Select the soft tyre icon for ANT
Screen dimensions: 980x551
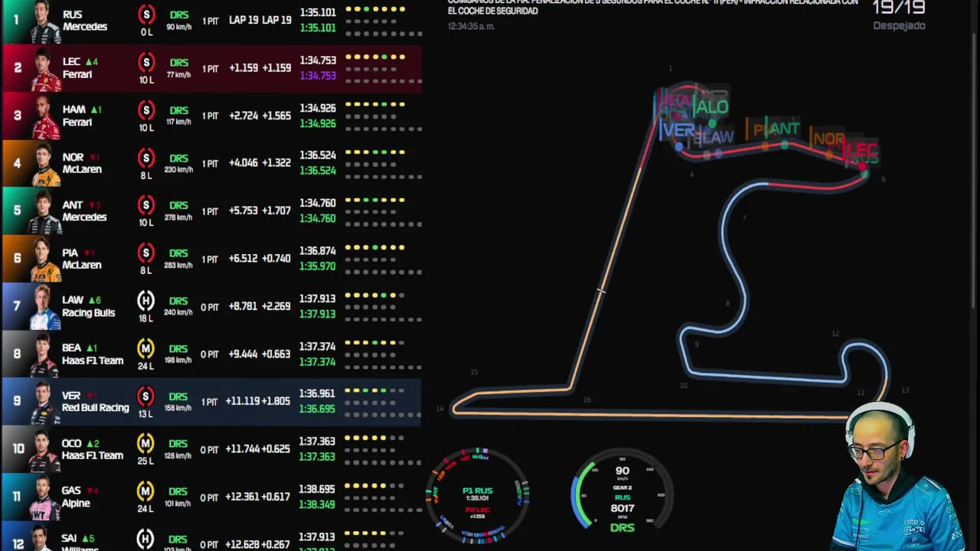pyautogui.click(x=145, y=205)
